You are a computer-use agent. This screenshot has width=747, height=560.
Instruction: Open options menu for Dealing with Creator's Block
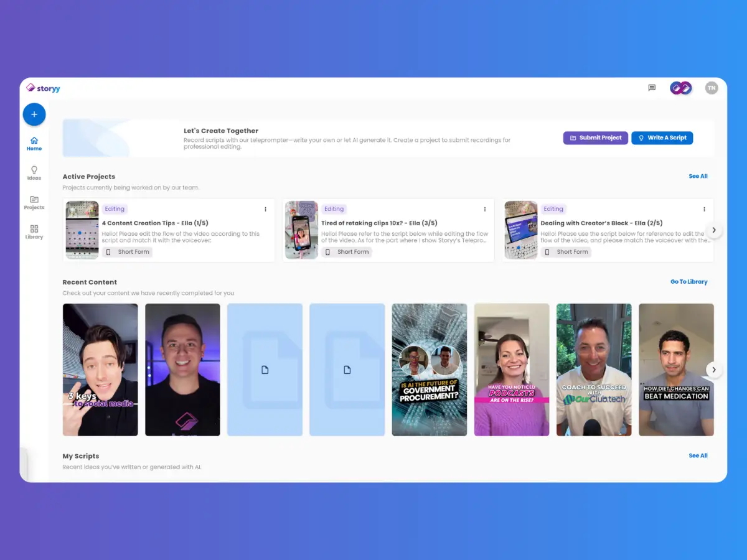(x=704, y=209)
